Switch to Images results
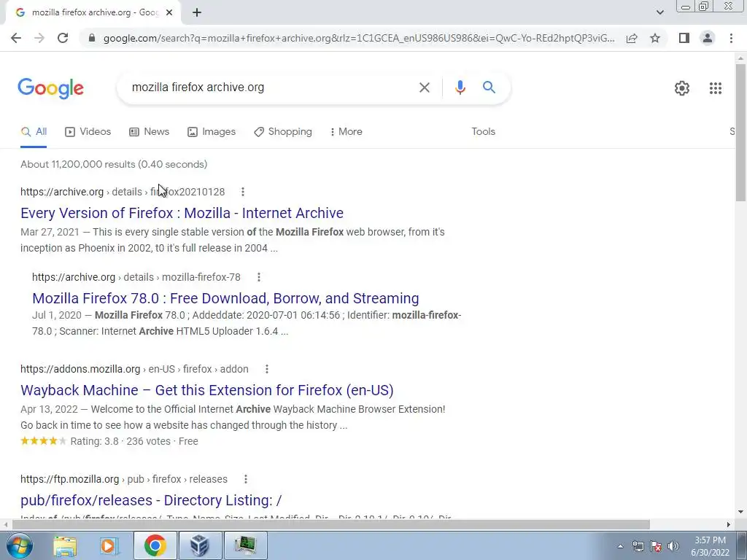The height and width of the screenshot is (560, 747). point(212,132)
